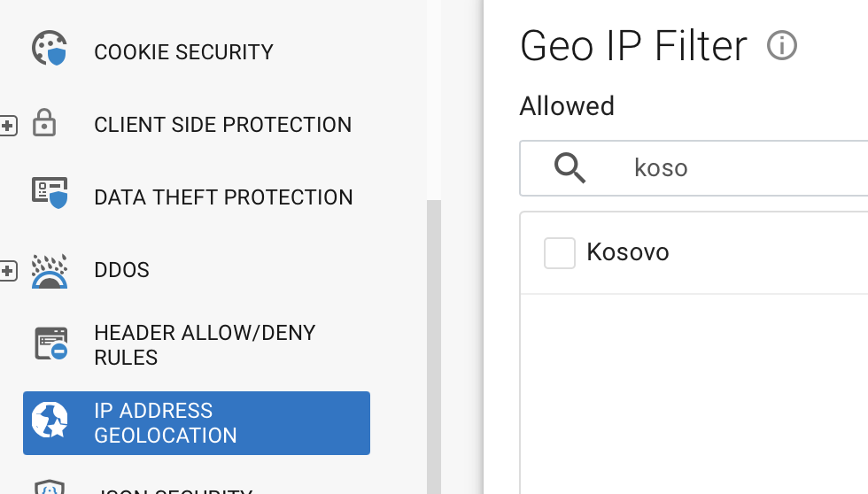
Task: Click the DDOS label text
Action: pyautogui.click(x=122, y=270)
